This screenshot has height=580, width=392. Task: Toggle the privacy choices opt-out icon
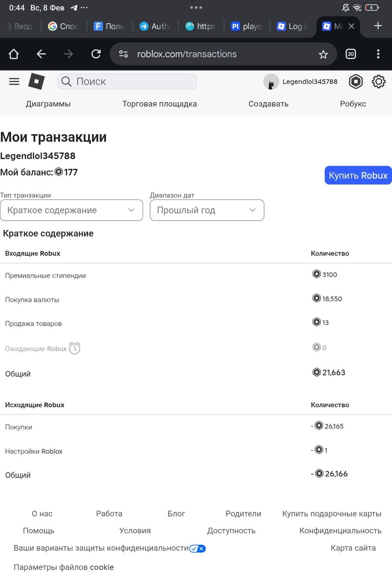tap(198, 549)
